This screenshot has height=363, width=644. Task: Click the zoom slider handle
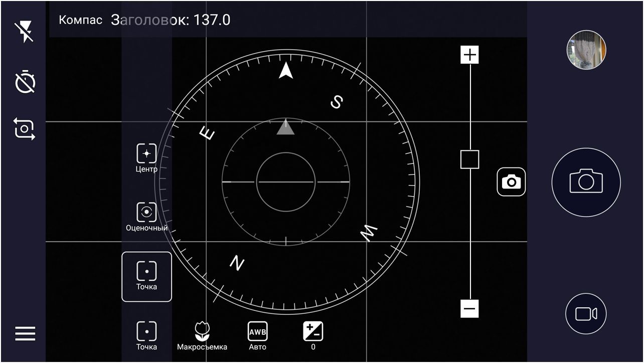click(x=469, y=159)
